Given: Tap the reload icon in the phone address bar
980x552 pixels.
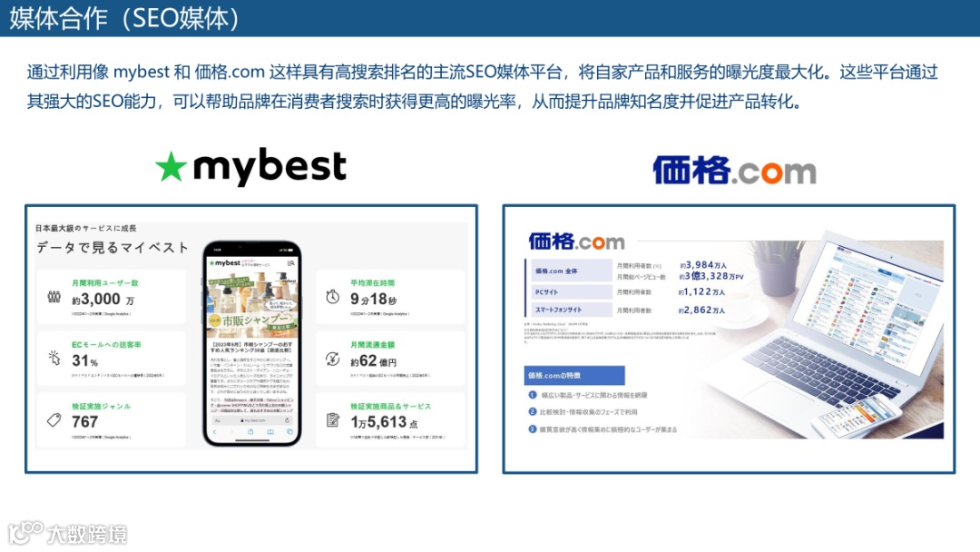Looking at the screenshot, I should pos(288,420).
